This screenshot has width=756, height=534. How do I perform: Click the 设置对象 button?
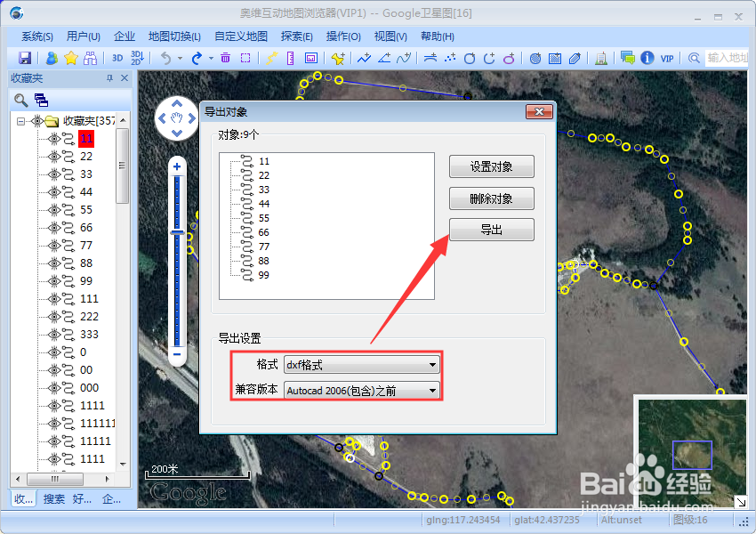[x=491, y=167]
